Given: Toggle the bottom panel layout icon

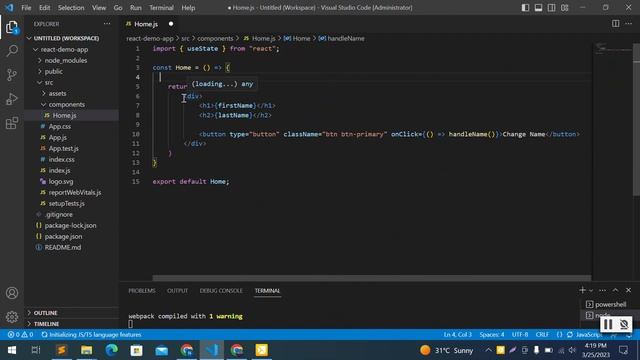Looking at the screenshot, I should (538, 8).
